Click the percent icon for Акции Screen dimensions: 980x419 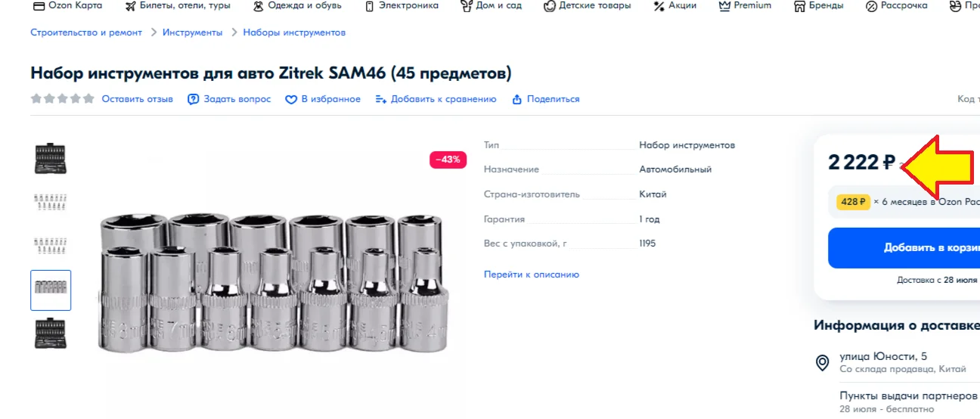pos(659,5)
